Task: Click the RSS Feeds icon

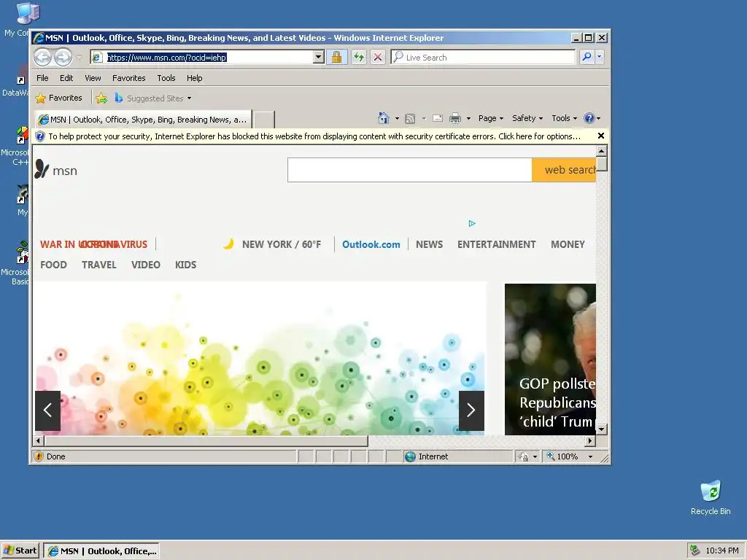Action: pyautogui.click(x=410, y=119)
